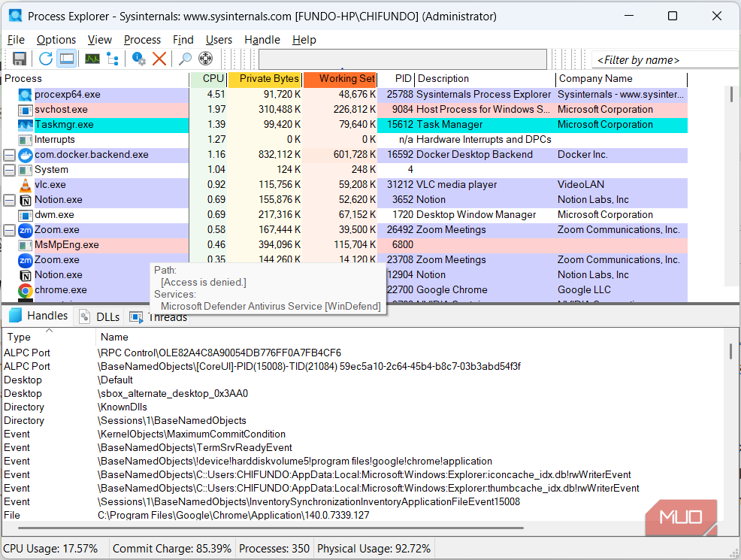The image size is (741, 560).
Task: Switch to the DLLs tab
Action: click(x=99, y=316)
